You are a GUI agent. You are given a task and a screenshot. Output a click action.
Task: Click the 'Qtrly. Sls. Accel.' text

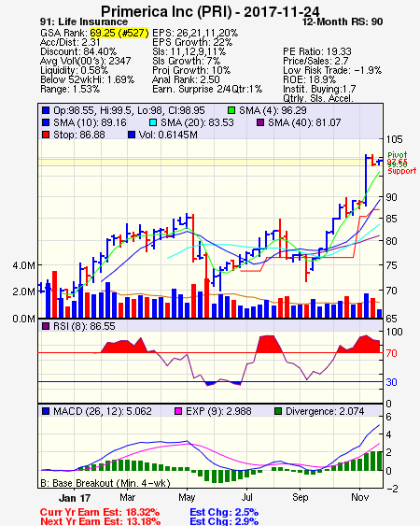click(x=318, y=98)
